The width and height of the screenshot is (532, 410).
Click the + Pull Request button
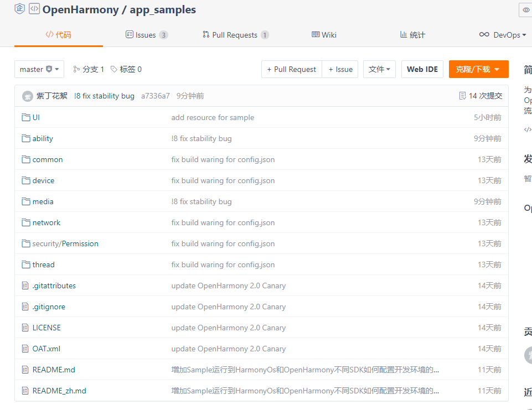tap(291, 69)
